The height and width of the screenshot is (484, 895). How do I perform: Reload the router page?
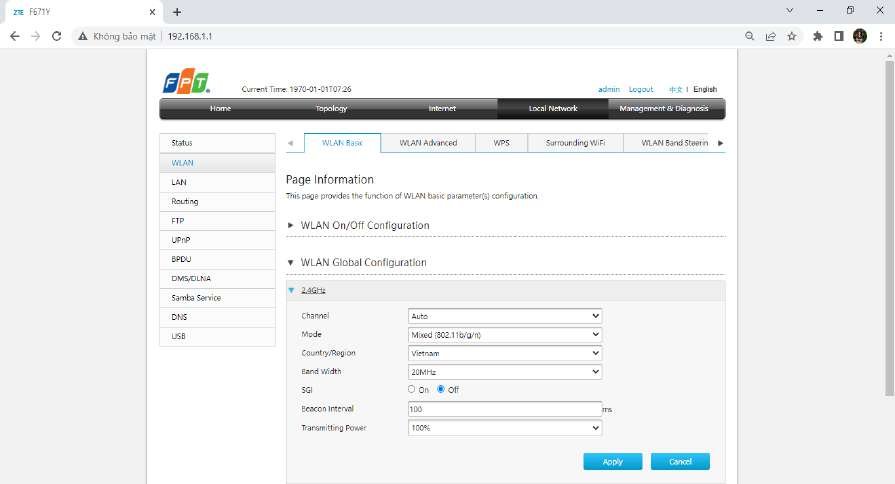(x=57, y=36)
